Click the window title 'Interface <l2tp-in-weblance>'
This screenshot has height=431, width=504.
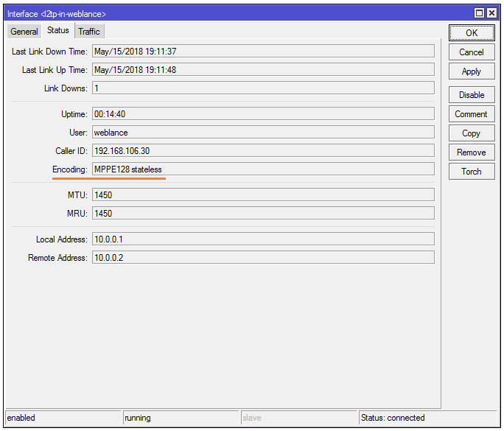click(57, 14)
